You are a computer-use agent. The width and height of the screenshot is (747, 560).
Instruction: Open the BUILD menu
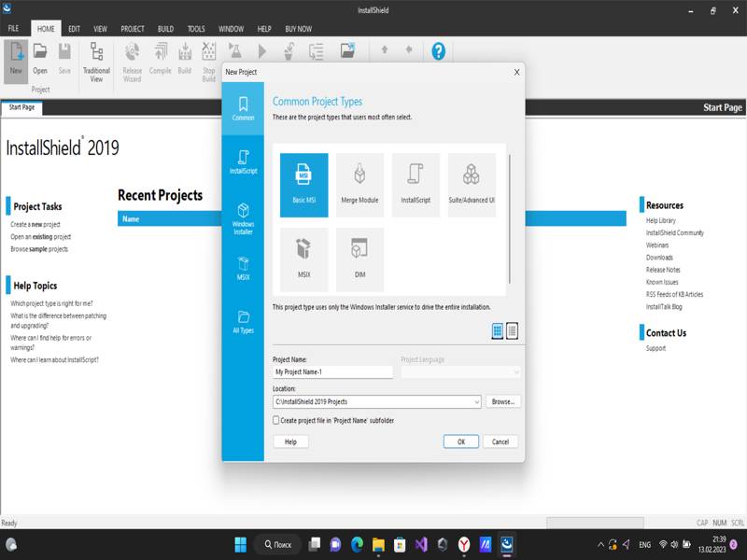164,29
